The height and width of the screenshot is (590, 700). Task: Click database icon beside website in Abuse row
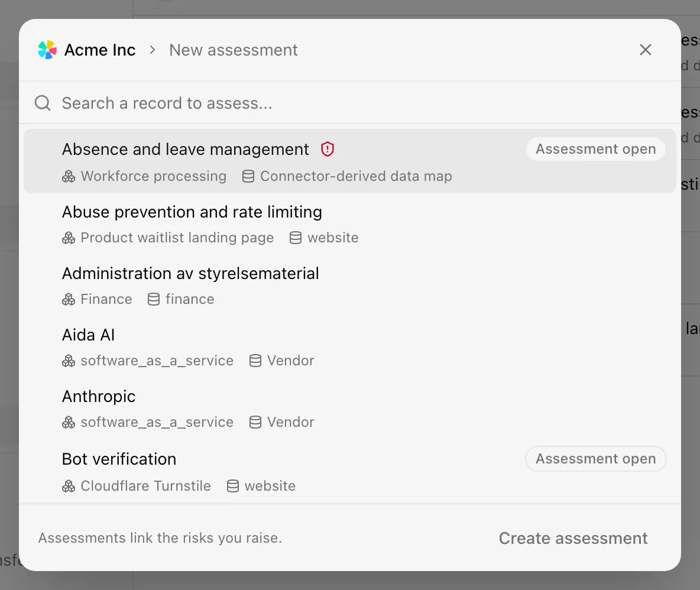tap(296, 238)
